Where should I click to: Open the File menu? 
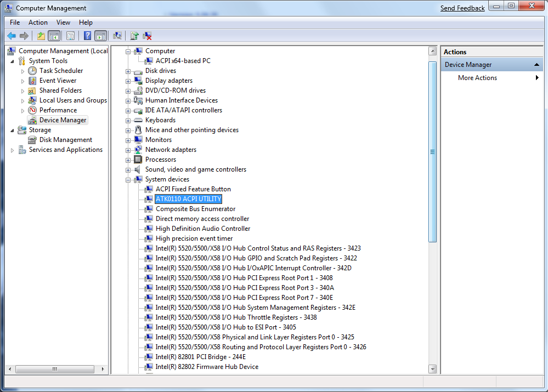(15, 22)
